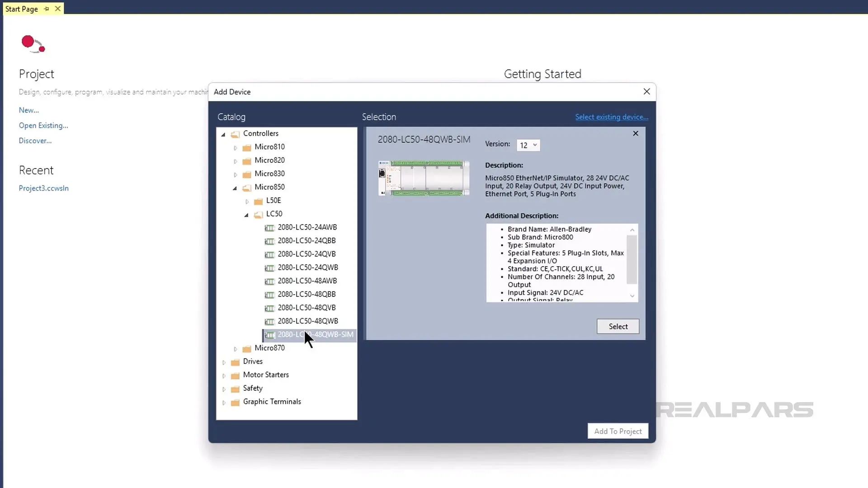Expand the Safety category arrow
This screenshot has width=868, height=488.
[224, 389]
